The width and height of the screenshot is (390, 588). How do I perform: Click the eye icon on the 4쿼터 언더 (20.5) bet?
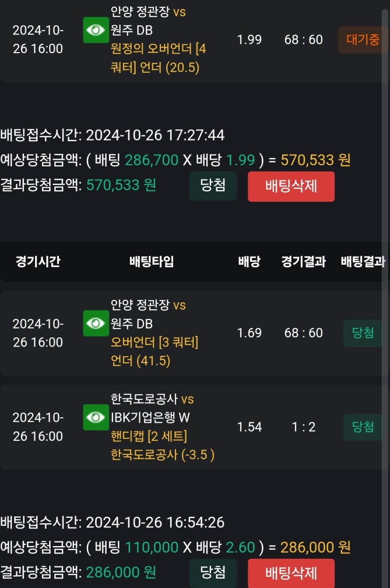[96, 30]
